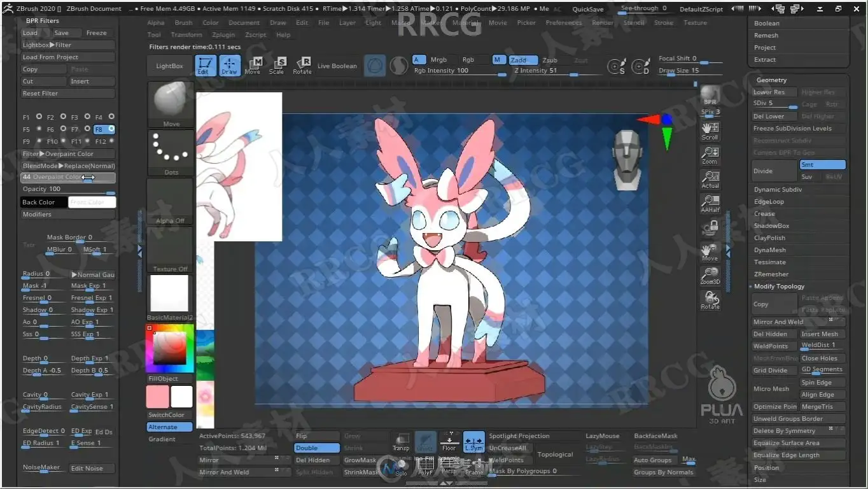Screen dimensions: 868x489
Task: Click the AAHalf view icon
Action: [x=710, y=203]
